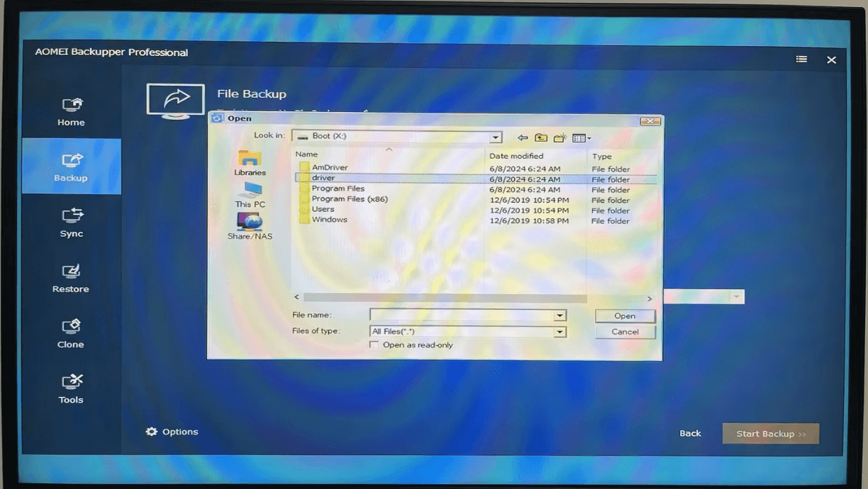Select the Restore icon in the sidebar
The width and height of the screenshot is (868, 489).
70,276
